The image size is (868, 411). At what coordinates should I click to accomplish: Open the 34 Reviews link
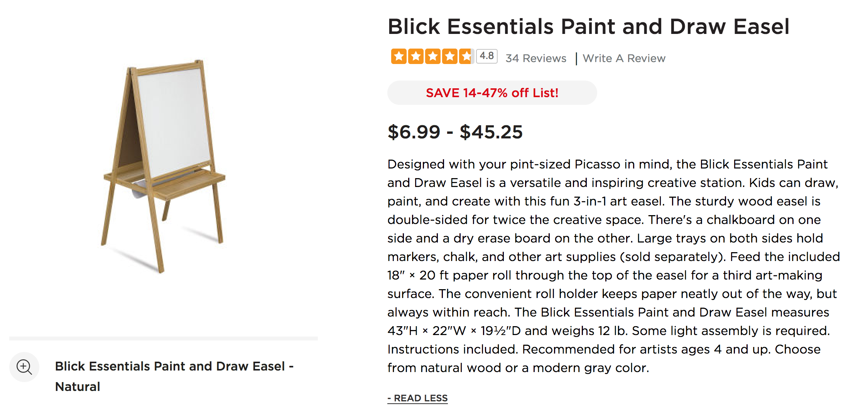tap(536, 58)
